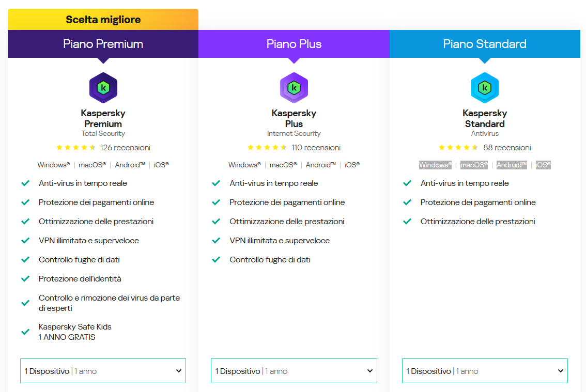Click checkmark beside Standard Anti-virus in tempo reale
This screenshot has width=586, height=392.
pos(407,183)
